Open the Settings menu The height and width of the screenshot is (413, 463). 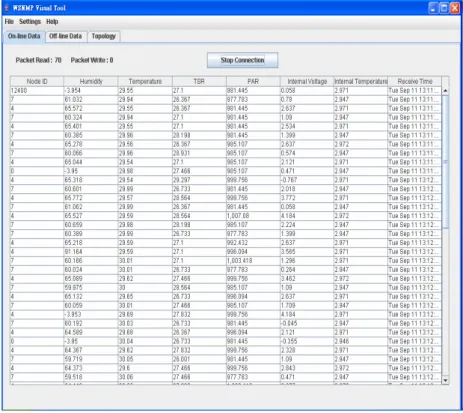[x=30, y=22]
